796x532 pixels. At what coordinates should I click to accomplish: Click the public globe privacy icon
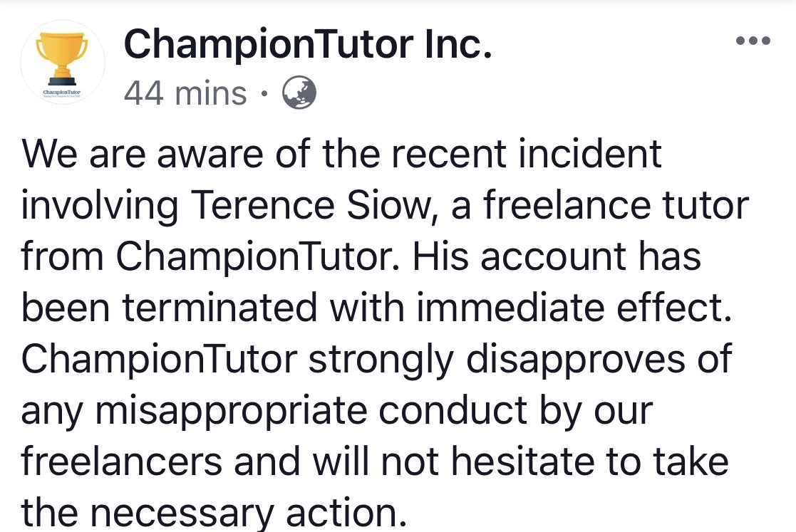pyautogui.click(x=299, y=93)
